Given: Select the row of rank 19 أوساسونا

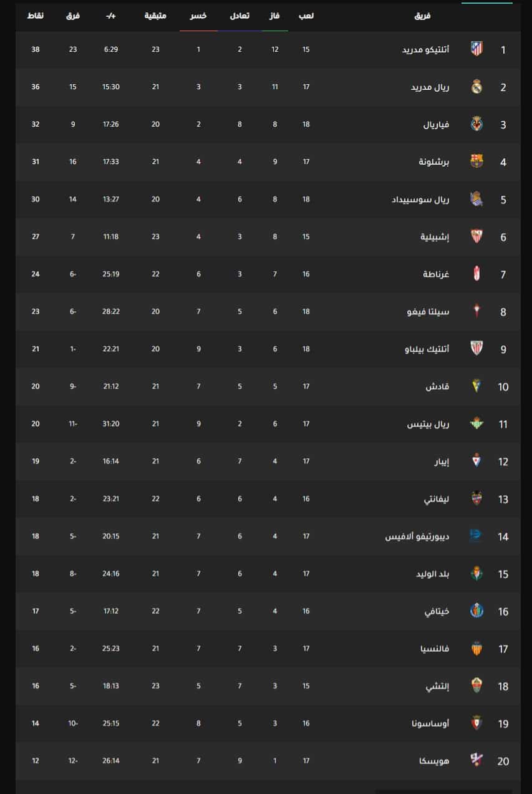Looking at the screenshot, I should [268, 724].
